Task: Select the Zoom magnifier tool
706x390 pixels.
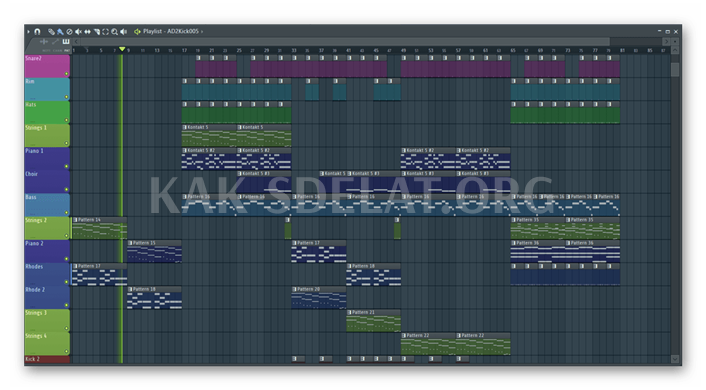Action: tap(114, 32)
